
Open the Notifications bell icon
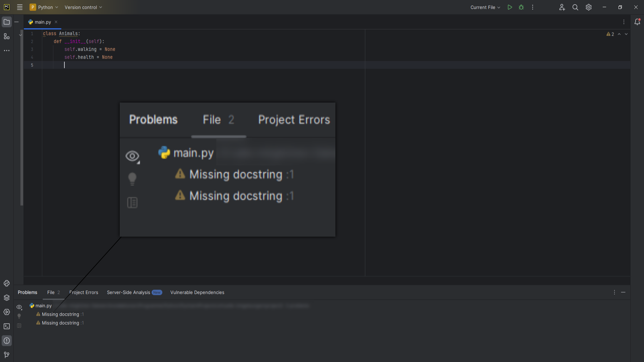(x=637, y=22)
